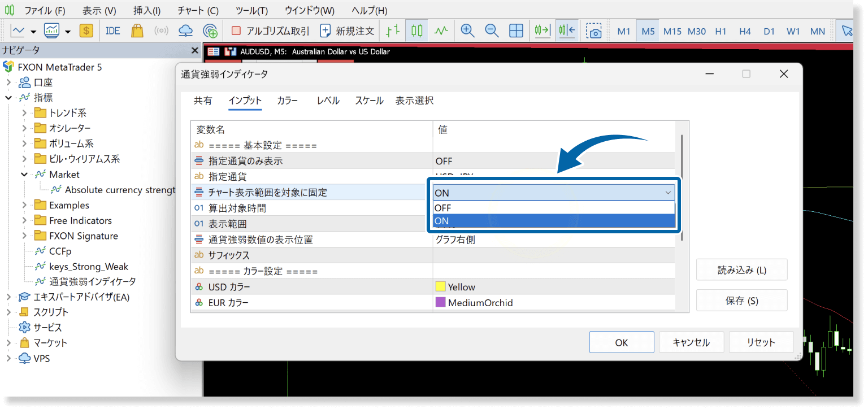
Task: Open the MQL5 IDE from the toolbar
Action: click(x=112, y=31)
